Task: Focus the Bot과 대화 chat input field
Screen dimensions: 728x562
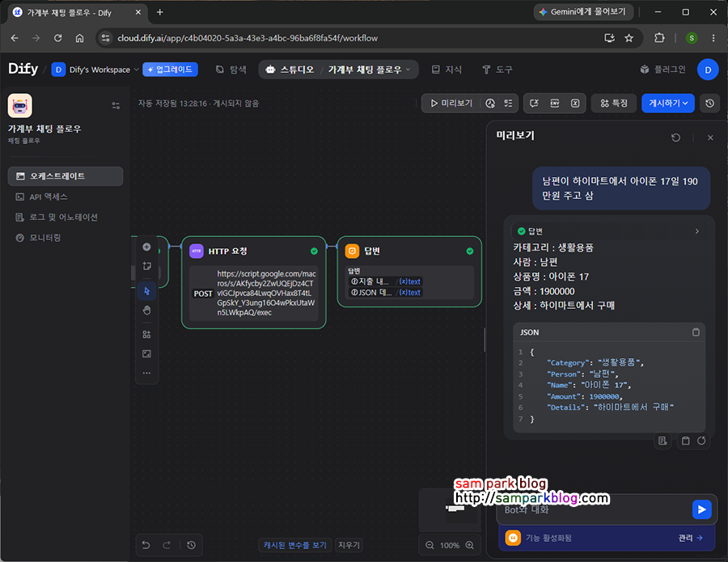Action: click(595, 509)
